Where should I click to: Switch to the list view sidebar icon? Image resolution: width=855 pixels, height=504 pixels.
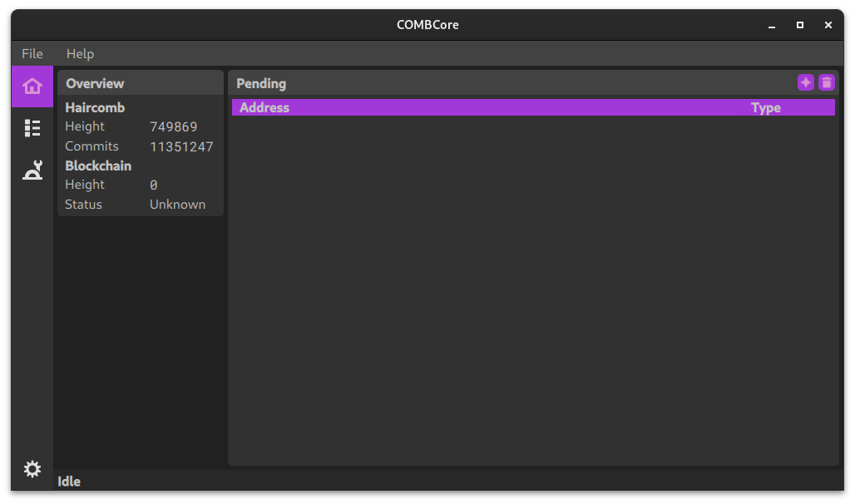32,128
